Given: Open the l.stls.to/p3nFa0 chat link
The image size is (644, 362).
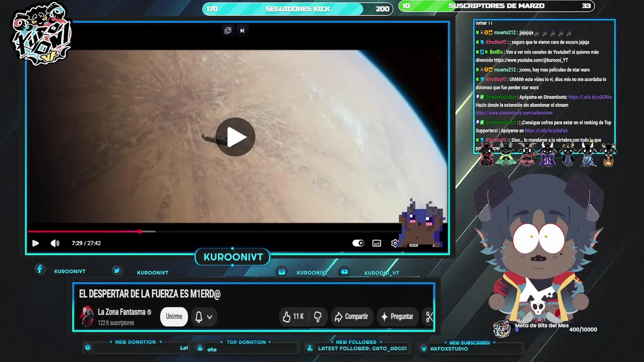Looking at the screenshot, I should pyautogui.click(x=546, y=131).
